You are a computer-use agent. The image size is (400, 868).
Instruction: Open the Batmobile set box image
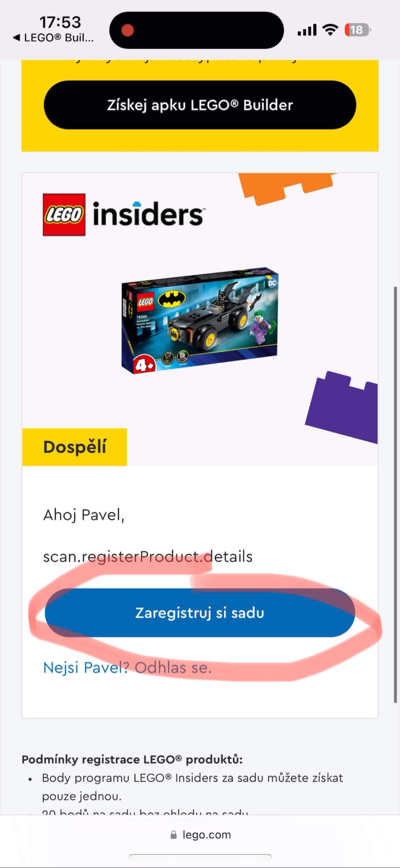[200, 321]
